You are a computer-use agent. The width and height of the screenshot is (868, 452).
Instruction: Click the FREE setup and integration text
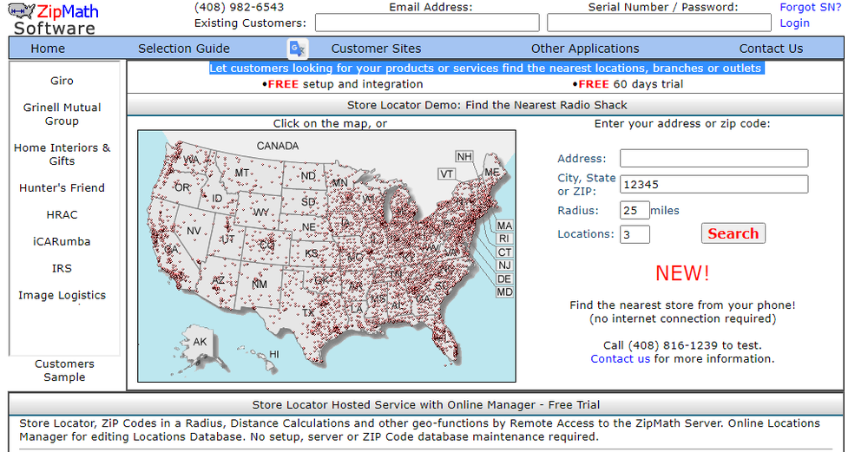click(342, 84)
